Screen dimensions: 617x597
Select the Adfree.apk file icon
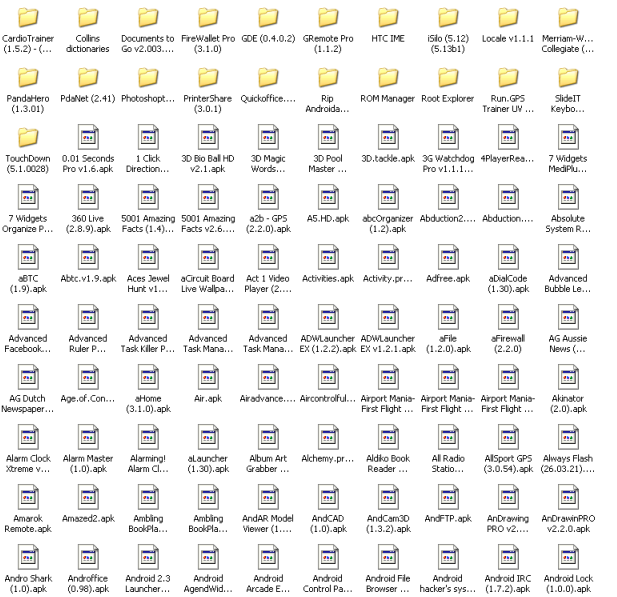tap(448, 257)
